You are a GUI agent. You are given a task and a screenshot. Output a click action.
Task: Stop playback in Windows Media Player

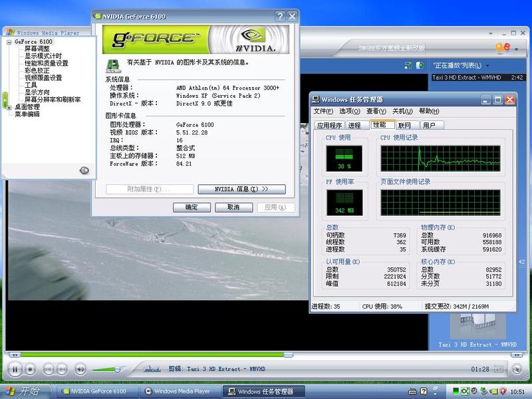click(x=30, y=369)
